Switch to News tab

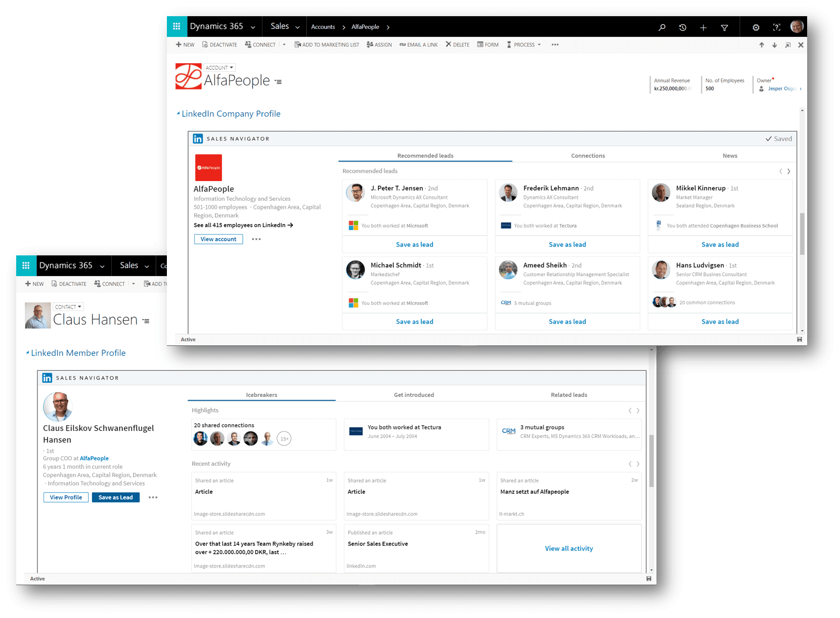(x=730, y=156)
